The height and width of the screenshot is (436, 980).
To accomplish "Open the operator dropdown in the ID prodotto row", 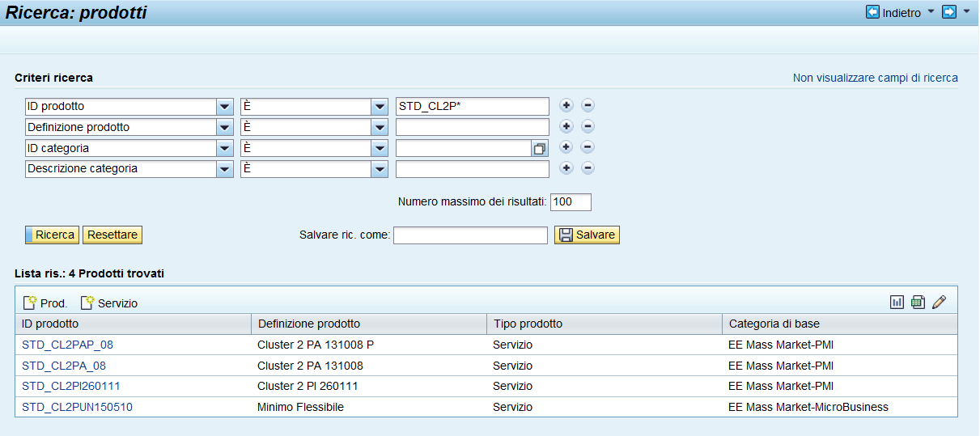I will tap(380, 106).
